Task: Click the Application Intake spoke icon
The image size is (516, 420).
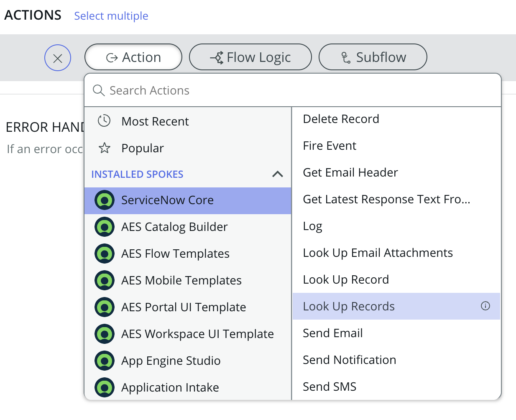Action: 105,387
